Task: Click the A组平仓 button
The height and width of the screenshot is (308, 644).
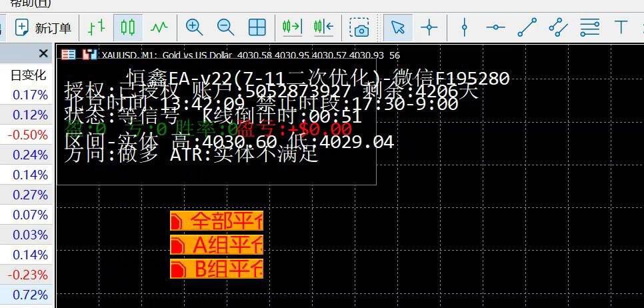Action: pyautogui.click(x=217, y=245)
